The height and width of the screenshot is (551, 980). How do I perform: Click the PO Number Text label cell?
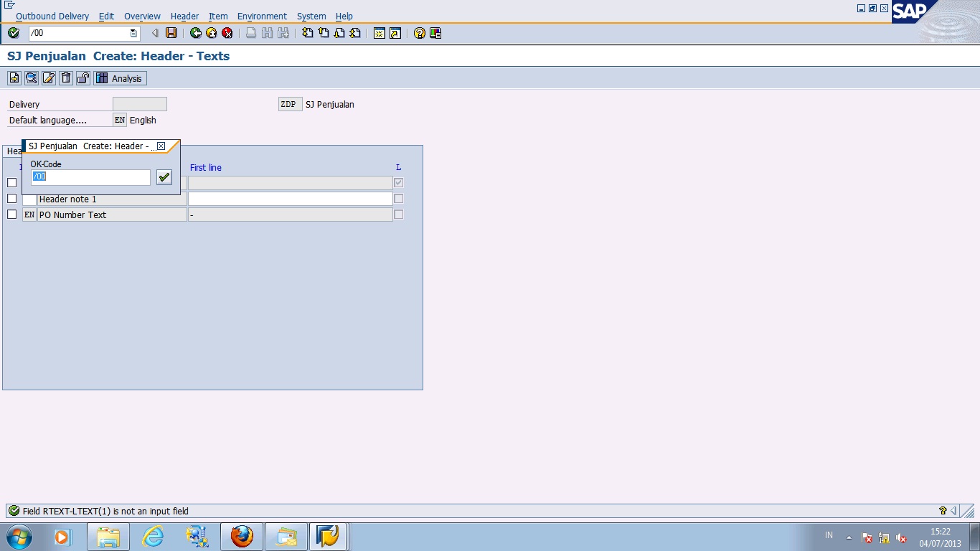112,215
